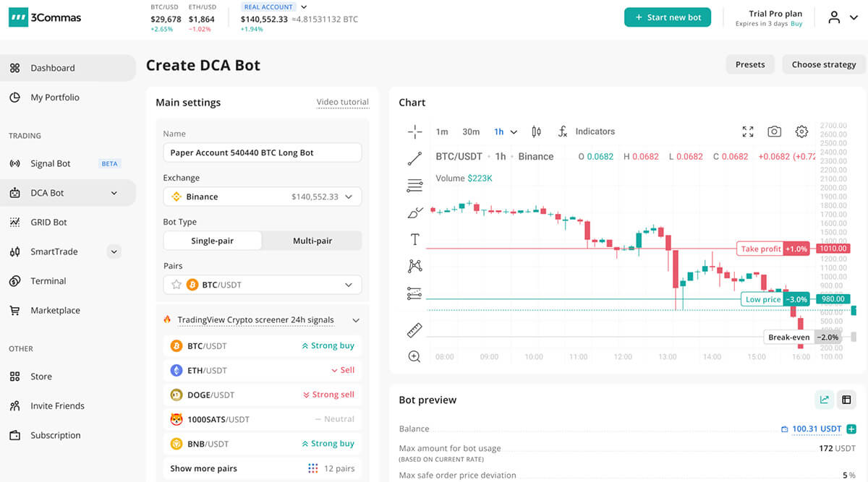The width and height of the screenshot is (868, 482).
Task: Open GRID Bot in sidebar
Action: click(x=48, y=223)
